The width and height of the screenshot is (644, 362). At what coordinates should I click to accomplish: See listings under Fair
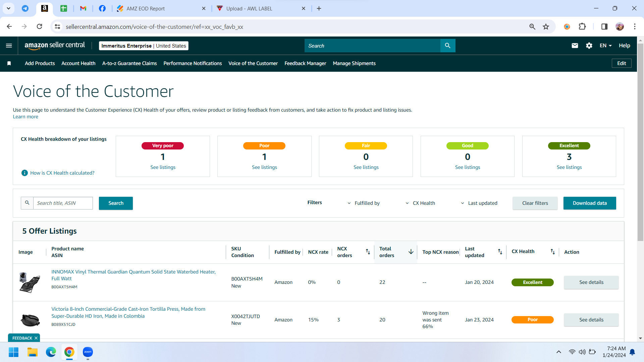tap(366, 167)
